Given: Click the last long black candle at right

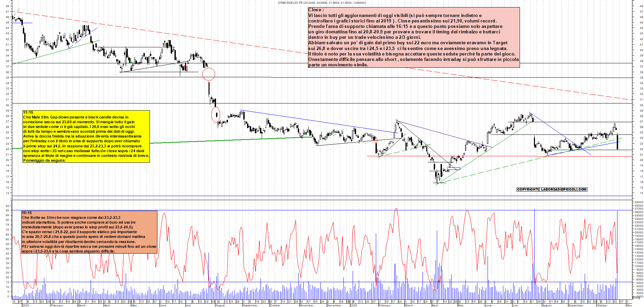Looking at the screenshot, I should [617, 142].
